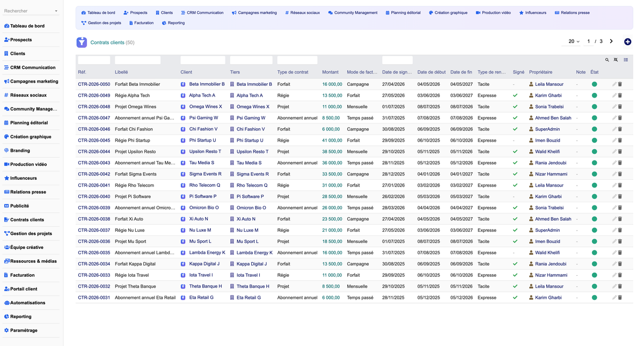644x346 pixels.
Task: Open client link Omega Wines X
Action: click(206, 107)
